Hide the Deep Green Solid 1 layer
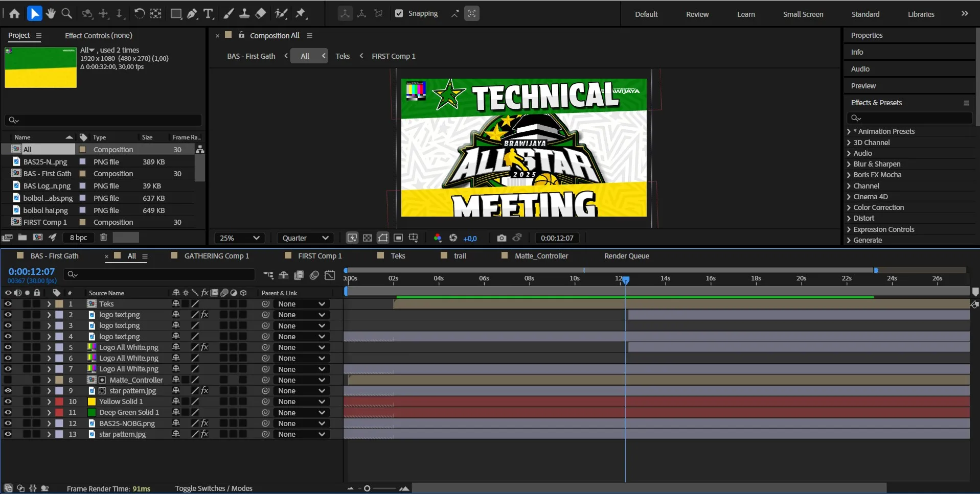The width and height of the screenshot is (980, 494). click(x=8, y=412)
